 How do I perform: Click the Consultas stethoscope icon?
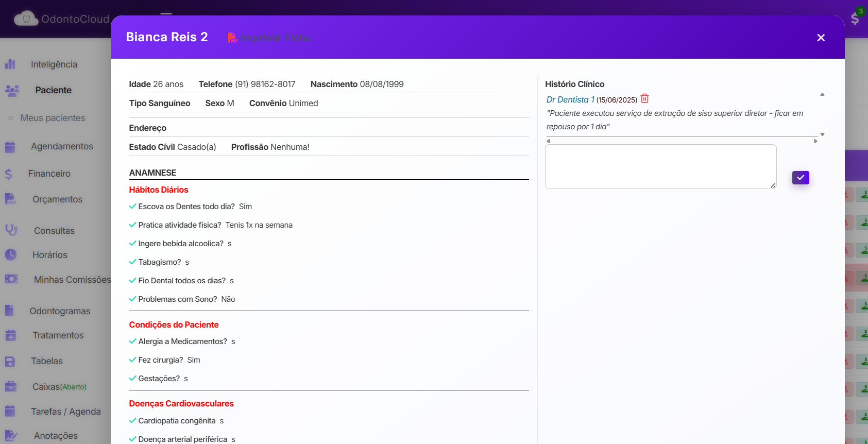11,230
